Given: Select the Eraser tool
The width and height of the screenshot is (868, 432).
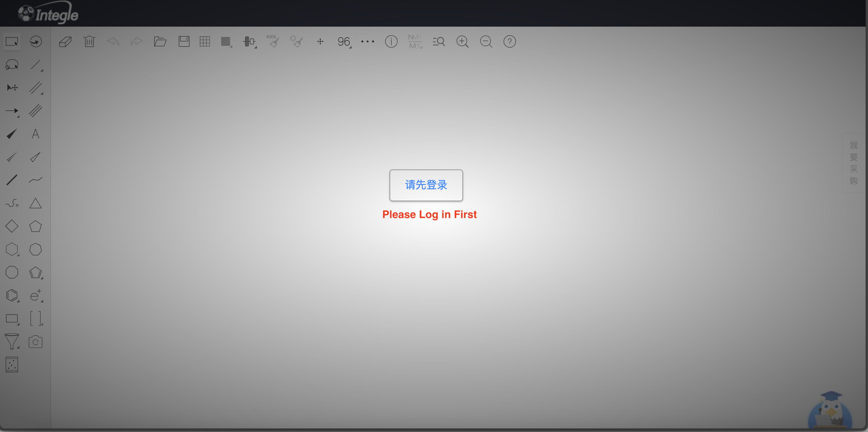Looking at the screenshot, I should [x=65, y=41].
